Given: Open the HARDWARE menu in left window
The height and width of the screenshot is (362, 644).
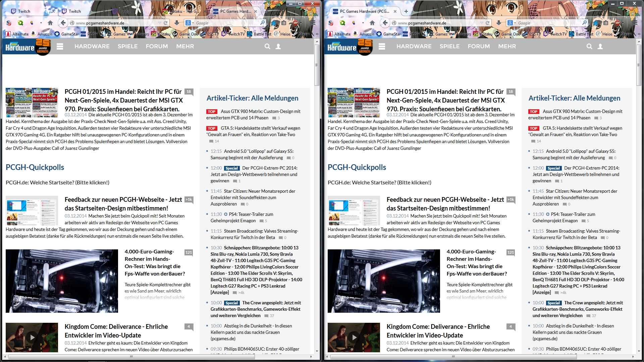Looking at the screenshot, I should coord(92,46).
